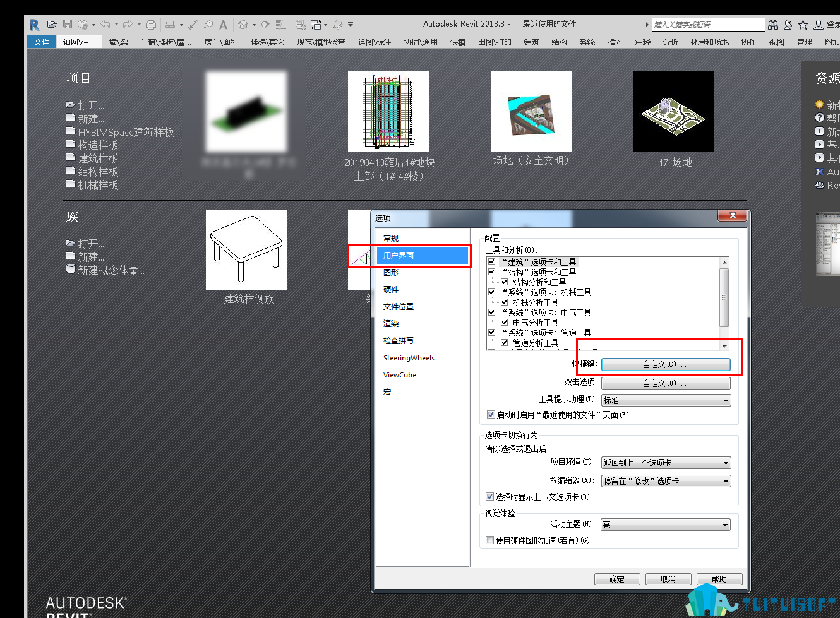
Task: Click the 确定 button
Action: [x=617, y=579]
